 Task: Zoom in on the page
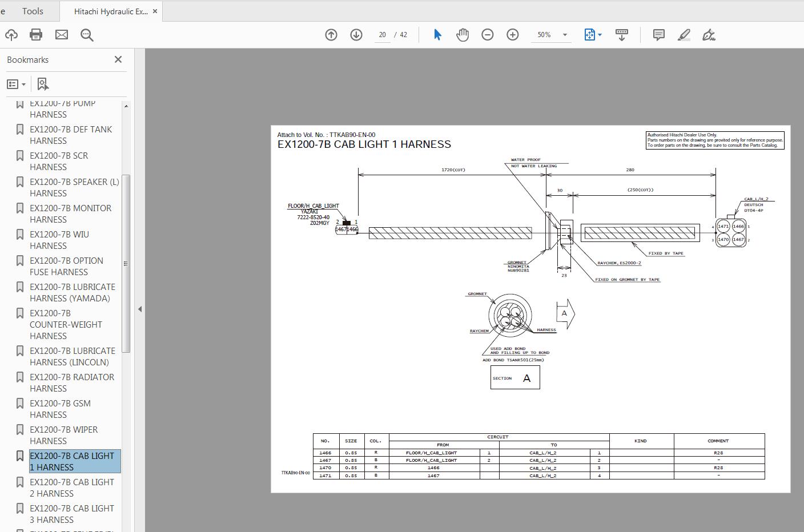pyautogui.click(x=513, y=34)
